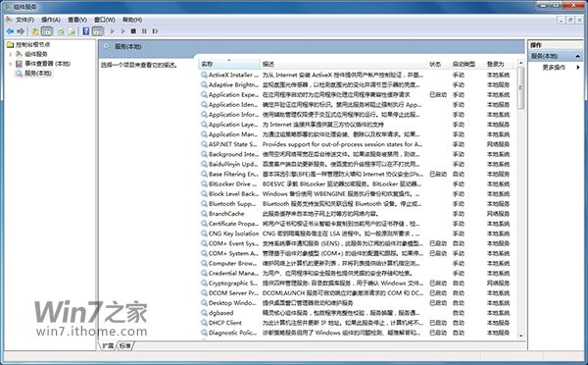Click the Bluetooth Support service icon

pos(204,204)
